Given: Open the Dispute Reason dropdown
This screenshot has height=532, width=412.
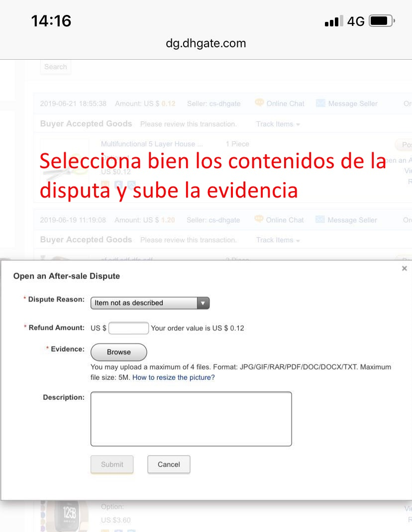Looking at the screenshot, I should click(x=150, y=303).
